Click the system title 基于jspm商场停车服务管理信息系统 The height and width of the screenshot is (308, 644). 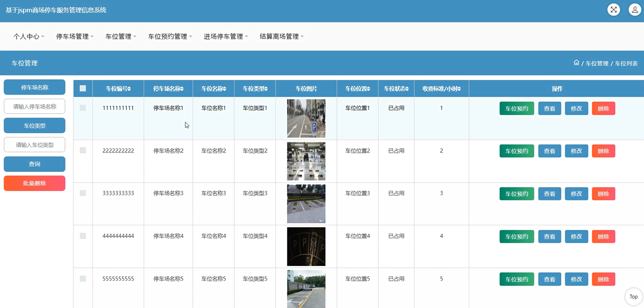tap(56, 10)
